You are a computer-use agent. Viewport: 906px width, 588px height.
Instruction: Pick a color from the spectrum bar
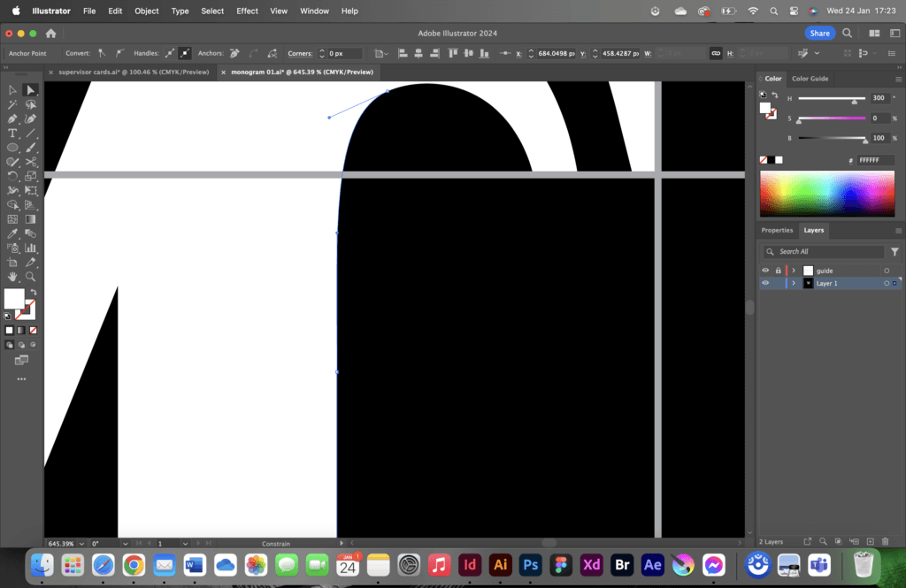click(x=827, y=195)
